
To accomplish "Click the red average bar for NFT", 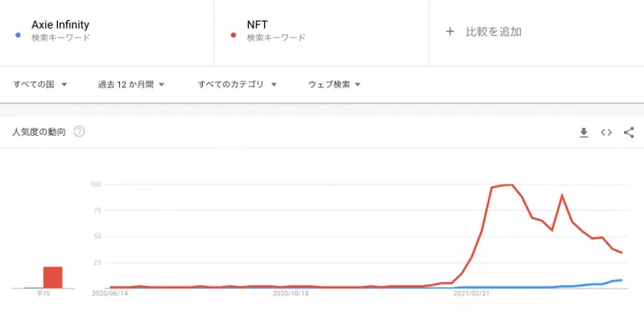I will click(x=53, y=277).
